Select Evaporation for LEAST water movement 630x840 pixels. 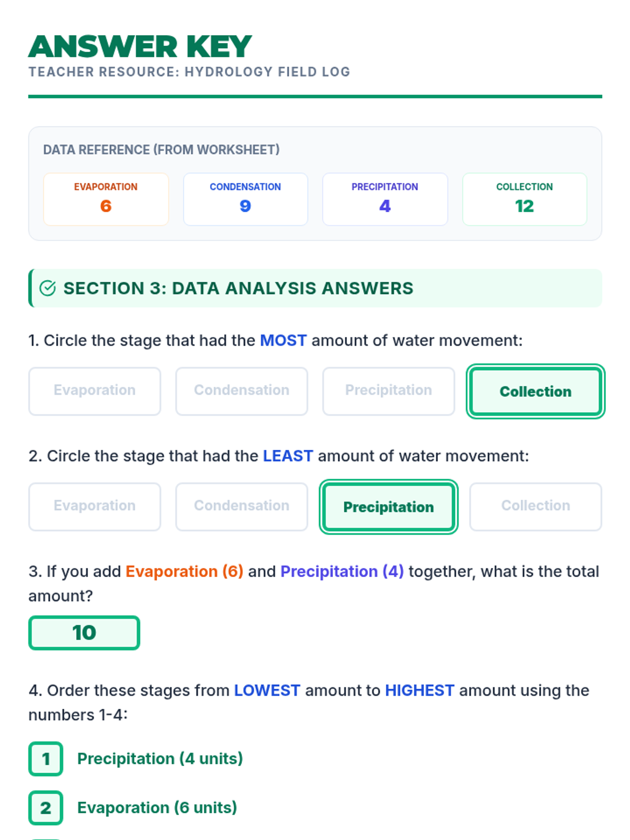pos(94,506)
